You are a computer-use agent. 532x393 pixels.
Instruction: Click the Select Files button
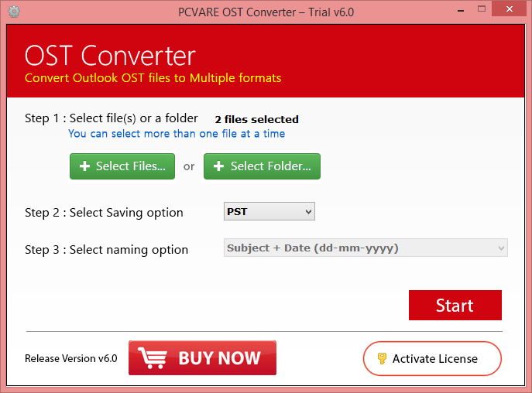pos(122,166)
